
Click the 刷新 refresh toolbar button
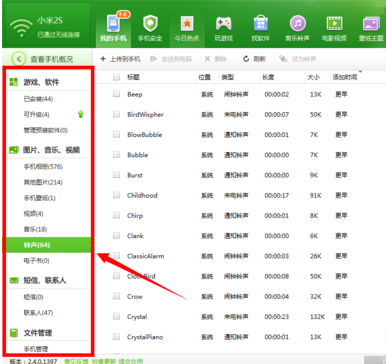[x=254, y=59]
